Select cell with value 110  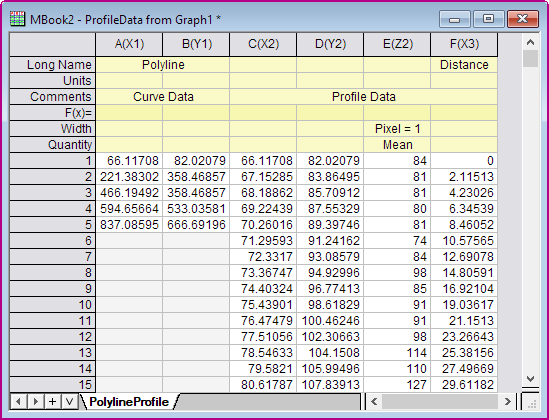[397, 369]
